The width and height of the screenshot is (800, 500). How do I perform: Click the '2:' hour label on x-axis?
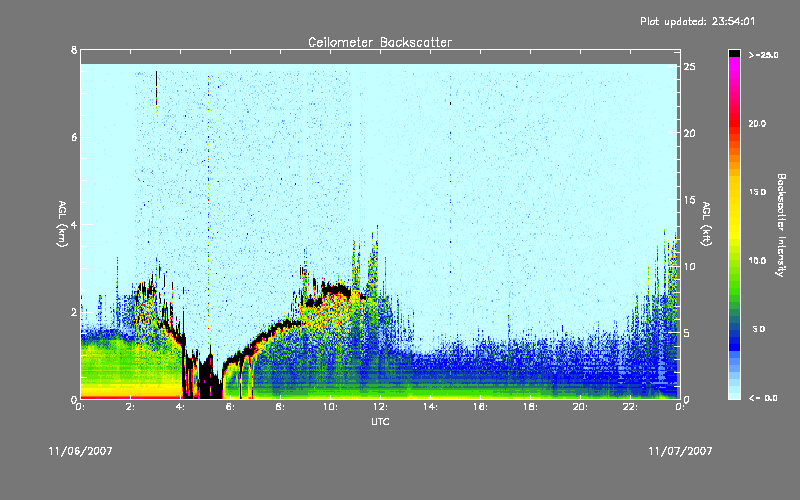(x=131, y=407)
